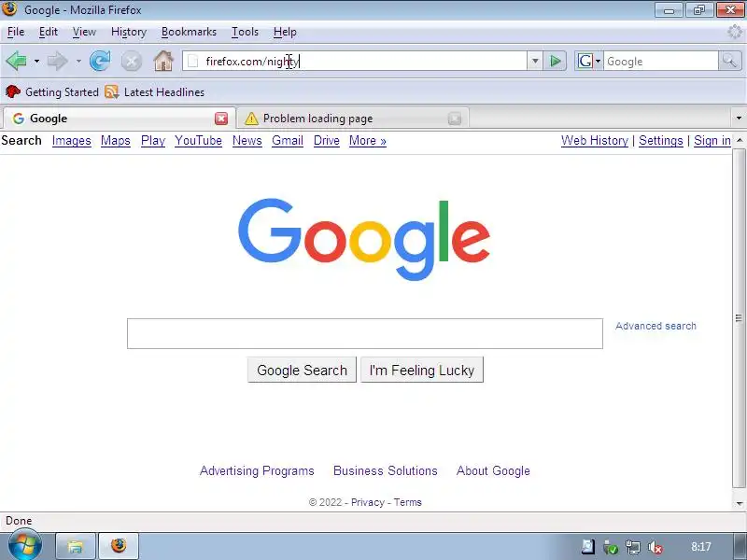747x560 pixels.
Task: Click the scroll up arrow of page scrollbar
Action: tap(739, 140)
